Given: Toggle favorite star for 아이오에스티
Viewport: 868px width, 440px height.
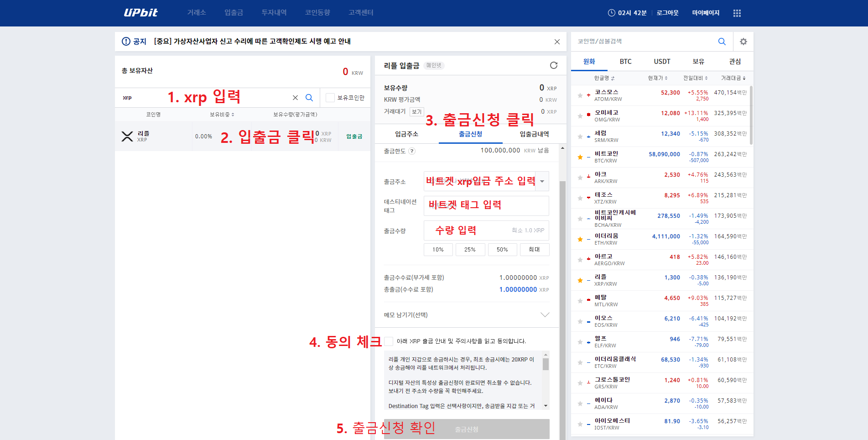Looking at the screenshot, I should (x=580, y=424).
